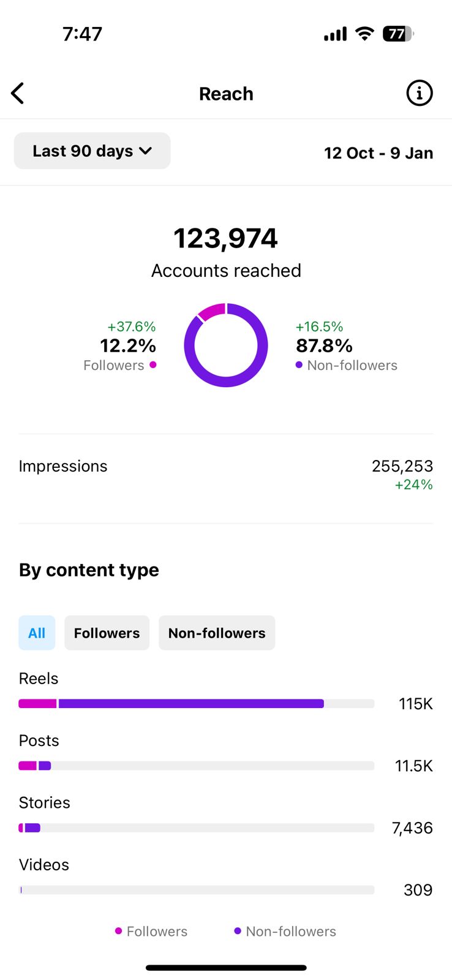Switch to the Followers filter tab

point(107,633)
